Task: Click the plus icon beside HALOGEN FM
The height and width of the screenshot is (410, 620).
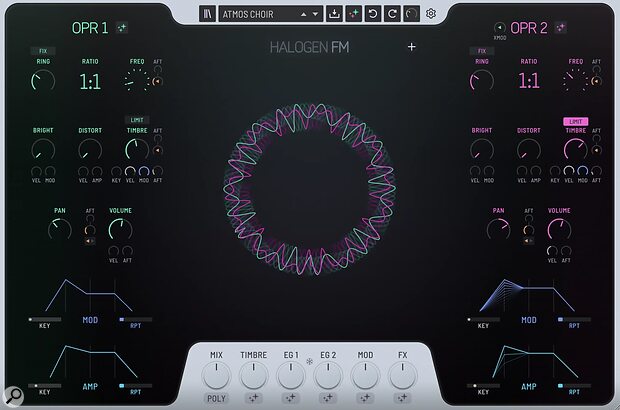Action: (412, 47)
